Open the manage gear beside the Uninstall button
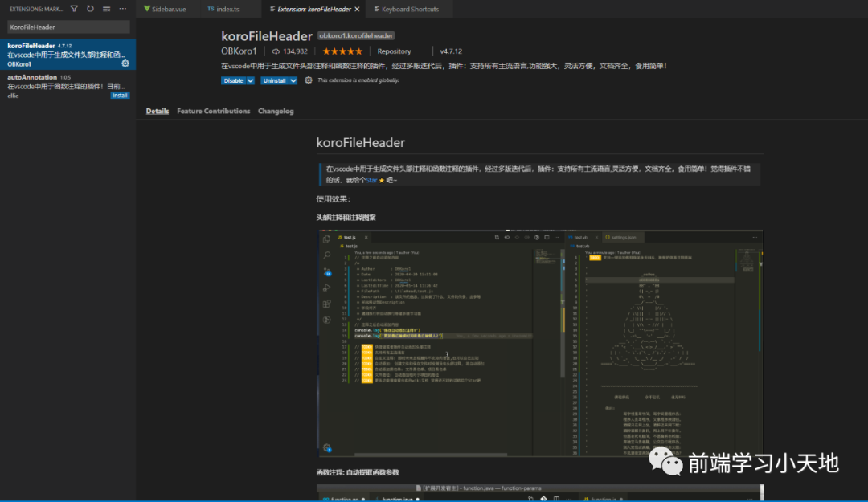Screen dimensions: 868x502 pyautogui.click(x=309, y=80)
